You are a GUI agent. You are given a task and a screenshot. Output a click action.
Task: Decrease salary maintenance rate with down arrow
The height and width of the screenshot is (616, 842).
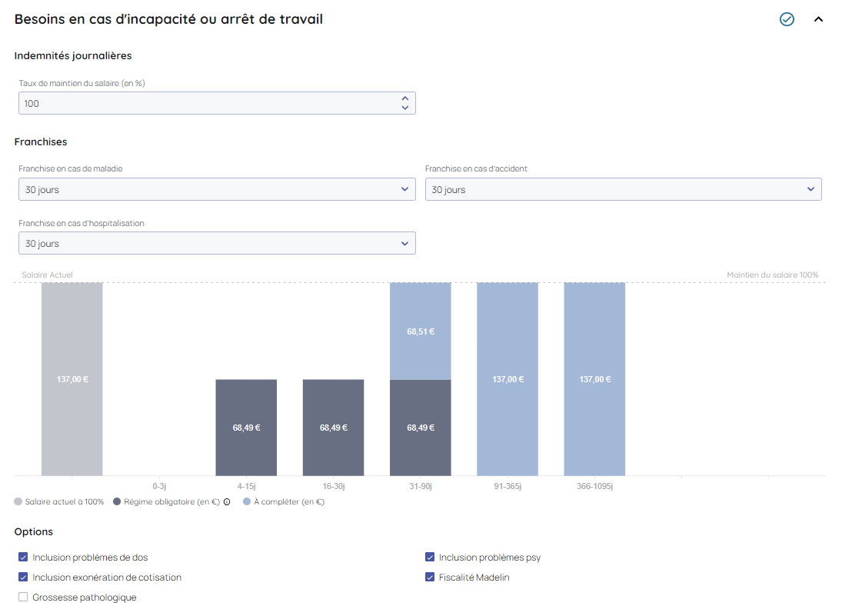(x=405, y=108)
